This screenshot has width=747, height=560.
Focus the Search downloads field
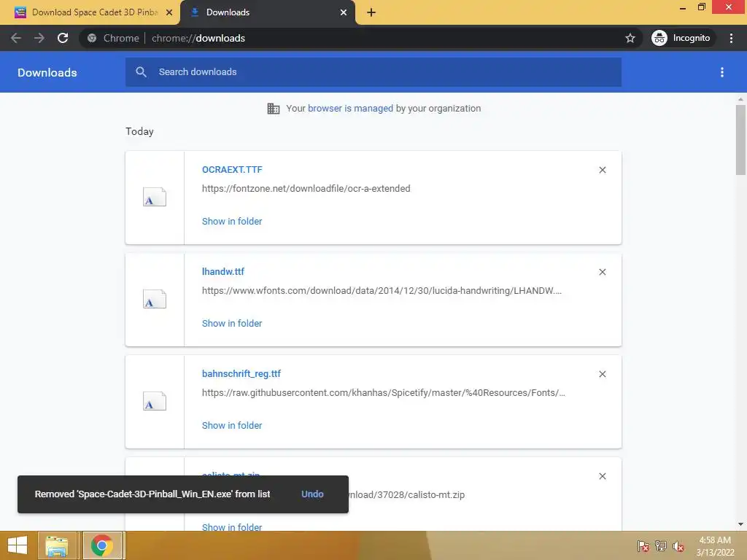click(373, 72)
